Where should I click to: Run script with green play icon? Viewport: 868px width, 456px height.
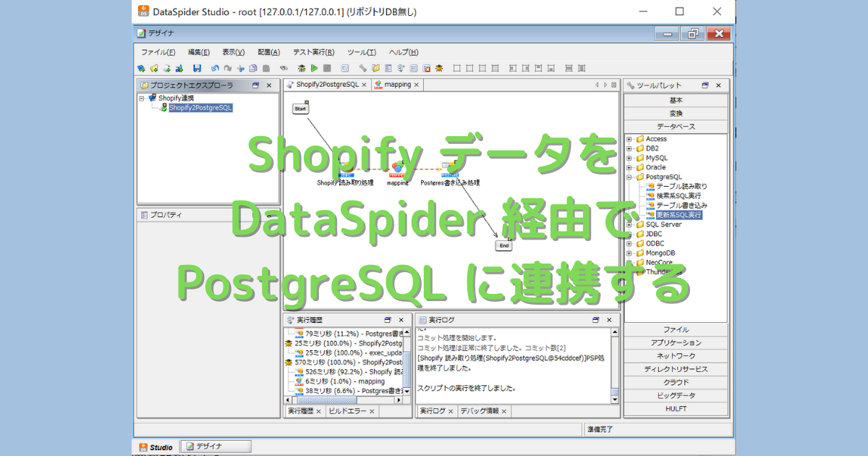click(314, 68)
